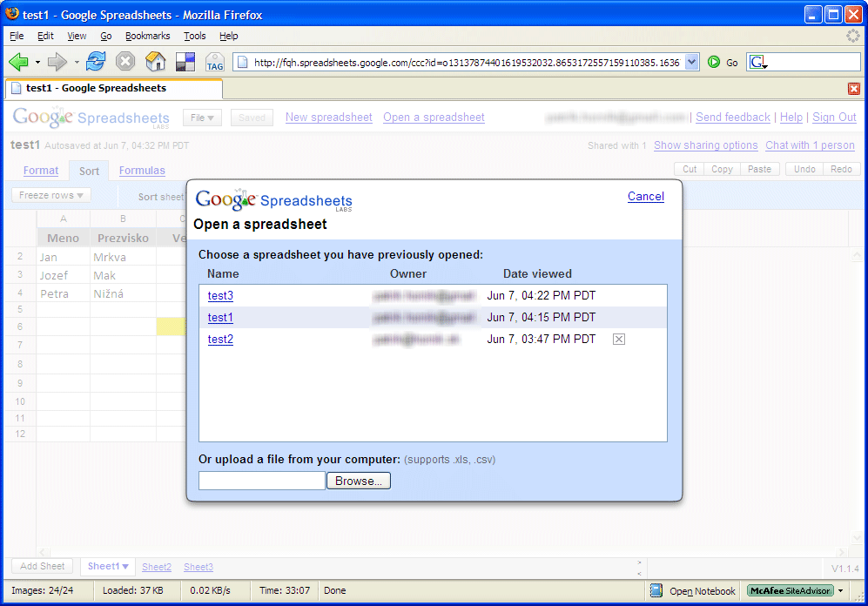Switch to the Format tab

coord(41,171)
